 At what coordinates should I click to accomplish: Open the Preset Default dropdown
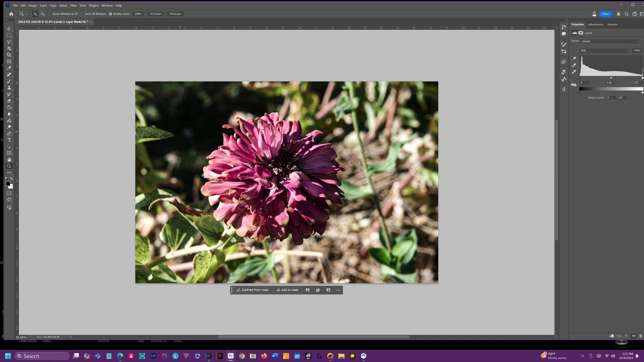pyautogui.click(x=610, y=41)
